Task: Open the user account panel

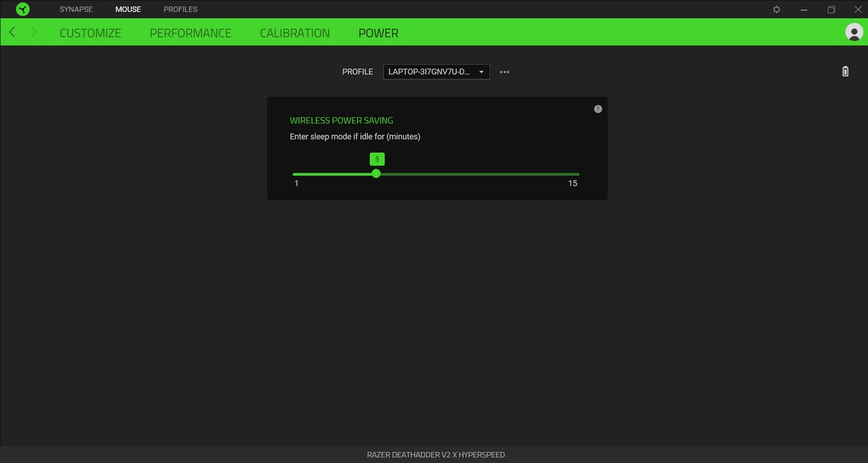Action: pyautogui.click(x=854, y=32)
